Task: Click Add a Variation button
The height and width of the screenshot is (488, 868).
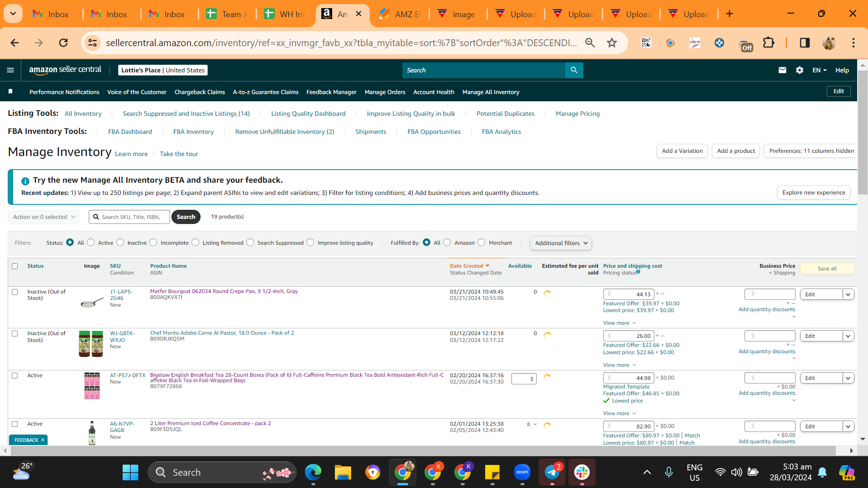Action: pos(682,151)
